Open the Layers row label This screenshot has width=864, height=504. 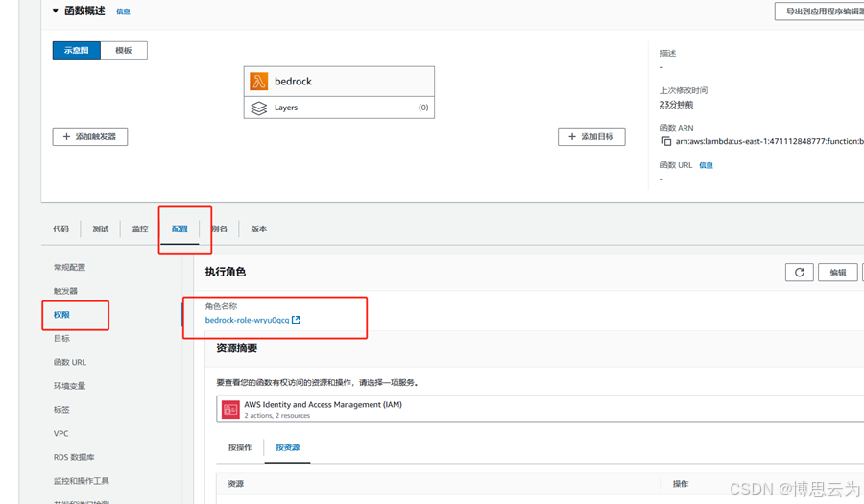(x=286, y=108)
